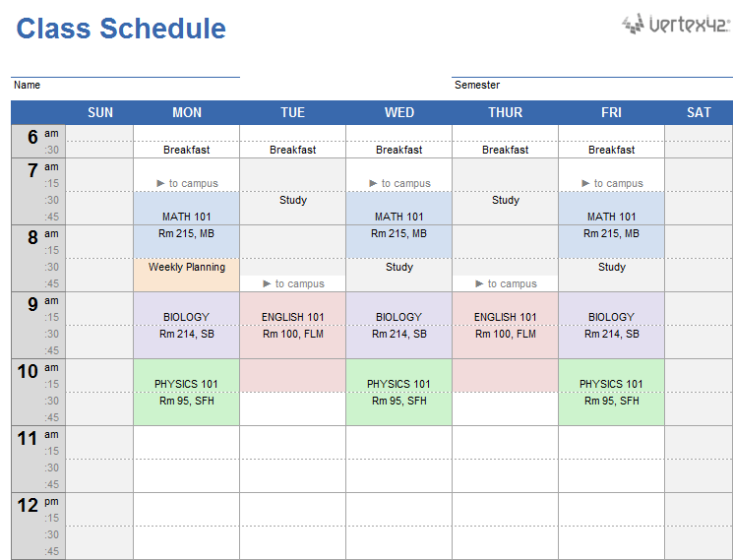Select Friday's Study cell

click(612, 267)
